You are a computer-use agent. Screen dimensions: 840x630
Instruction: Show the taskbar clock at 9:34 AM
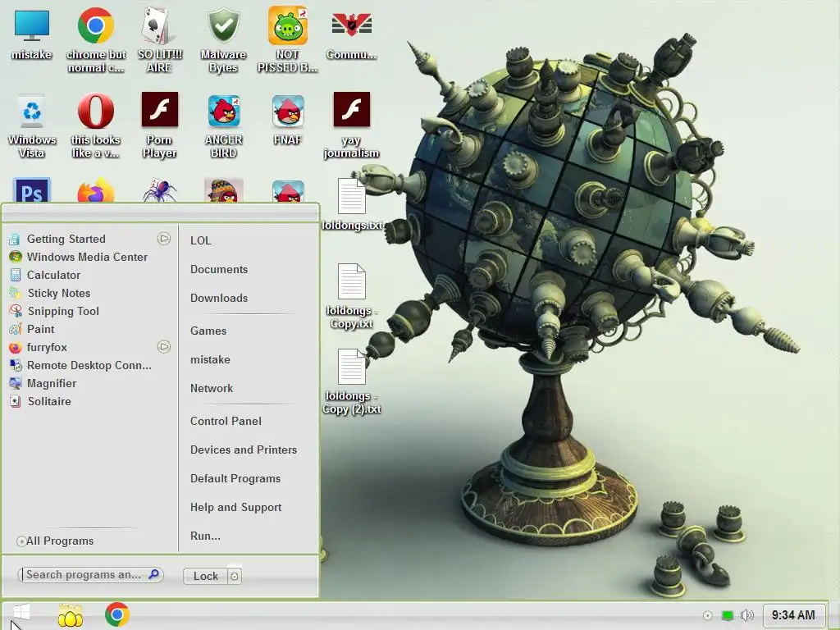point(793,615)
